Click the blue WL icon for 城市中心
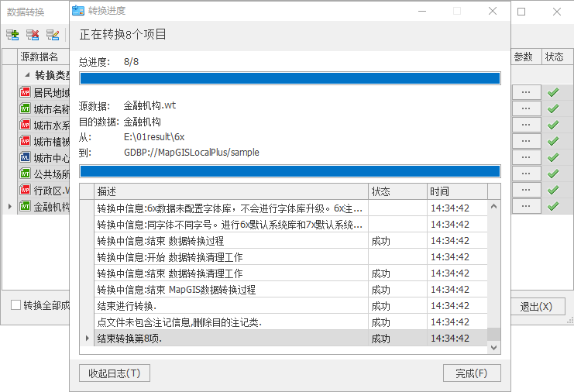This screenshot has height=392, width=574. pos(24,157)
